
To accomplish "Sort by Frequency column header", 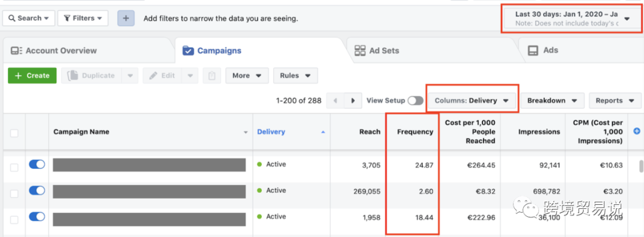I will 415,132.
